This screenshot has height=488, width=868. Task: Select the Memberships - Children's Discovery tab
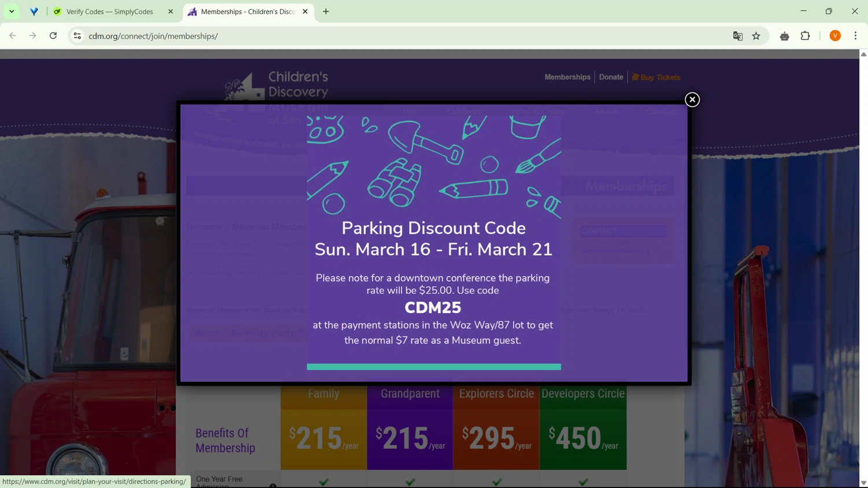pos(248,12)
